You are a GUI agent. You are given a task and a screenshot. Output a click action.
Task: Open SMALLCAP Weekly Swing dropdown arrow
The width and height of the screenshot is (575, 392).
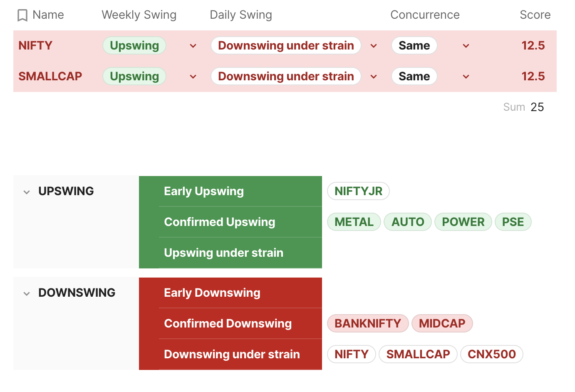pos(193,77)
